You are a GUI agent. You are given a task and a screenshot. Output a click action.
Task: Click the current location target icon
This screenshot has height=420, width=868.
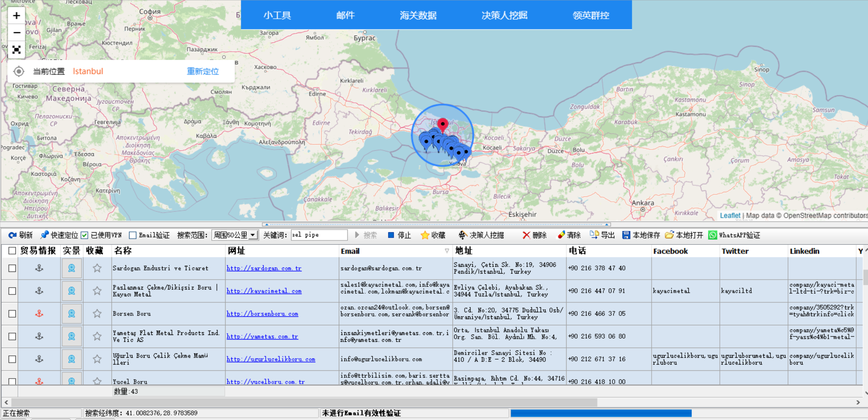tap(19, 71)
